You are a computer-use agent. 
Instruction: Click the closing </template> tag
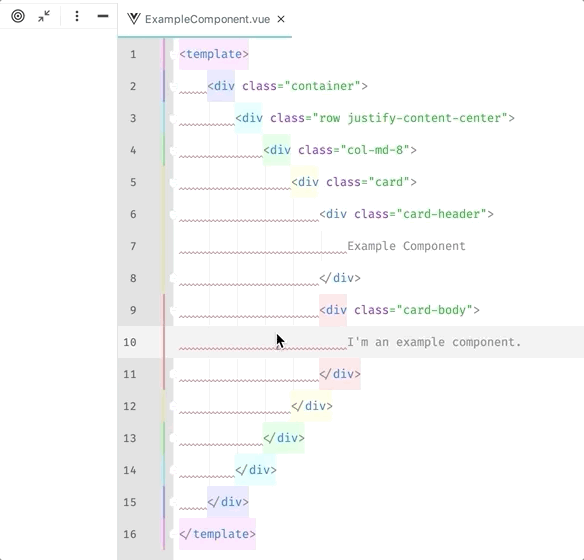point(218,534)
